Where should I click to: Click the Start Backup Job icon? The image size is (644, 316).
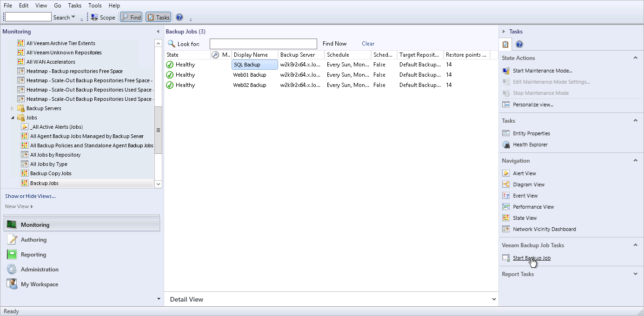pos(506,258)
